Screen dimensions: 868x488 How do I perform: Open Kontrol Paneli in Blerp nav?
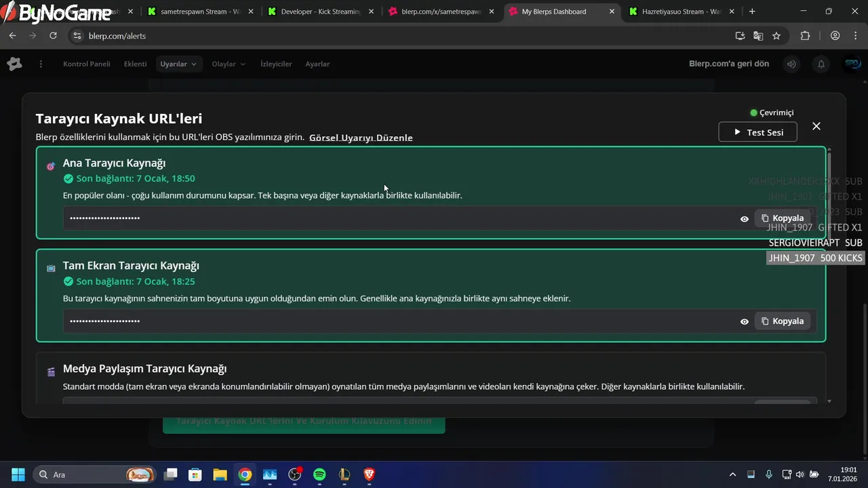point(87,64)
